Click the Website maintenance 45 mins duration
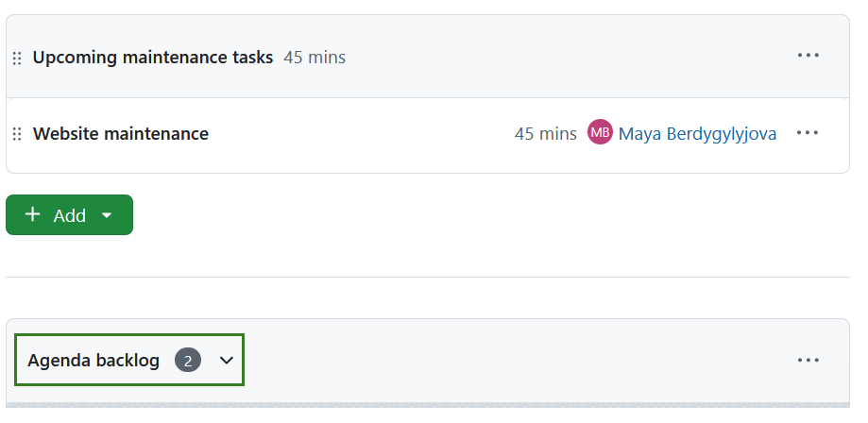 (x=545, y=134)
